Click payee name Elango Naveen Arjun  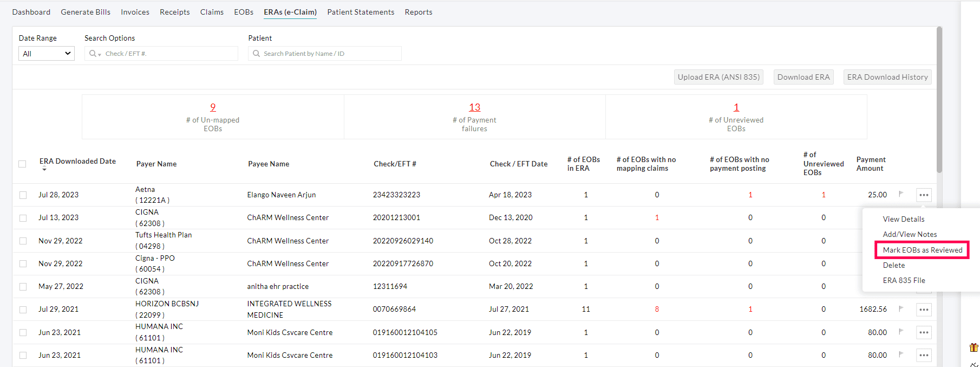[282, 195]
